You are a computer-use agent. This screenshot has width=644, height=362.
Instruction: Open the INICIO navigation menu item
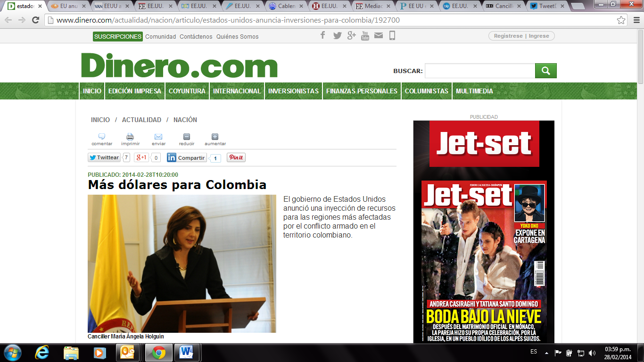pos(92,91)
